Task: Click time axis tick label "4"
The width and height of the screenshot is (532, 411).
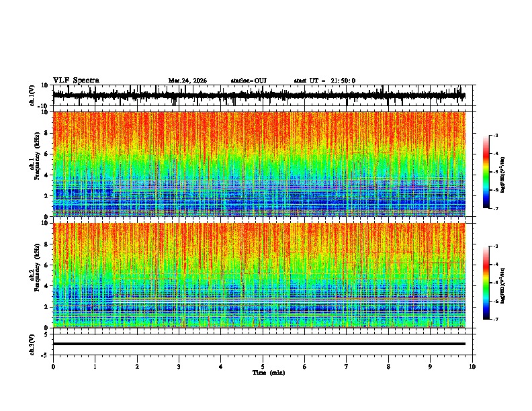Action: point(221,367)
